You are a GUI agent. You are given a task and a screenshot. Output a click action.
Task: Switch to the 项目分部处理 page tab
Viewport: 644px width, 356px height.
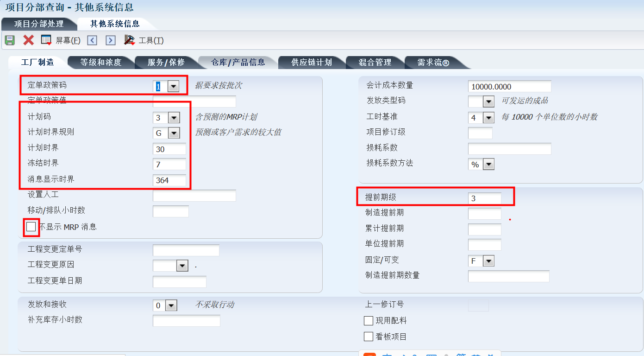tap(39, 24)
